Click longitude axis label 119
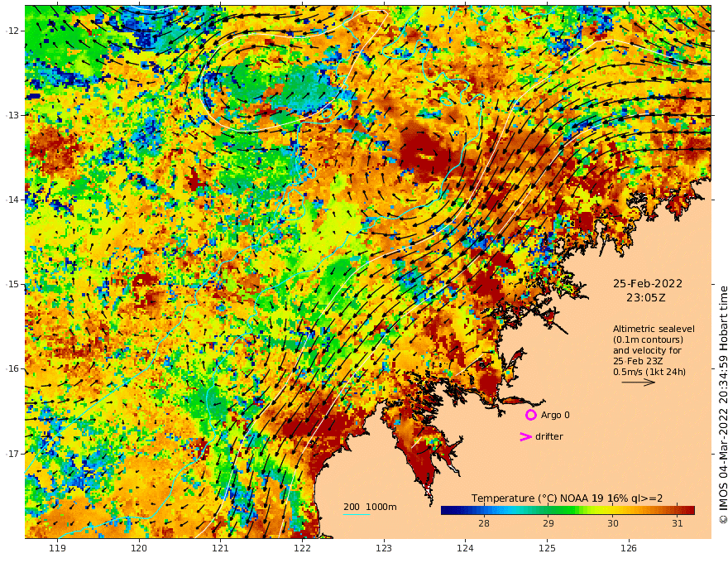This screenshot has width=728, height=563. tap(57, 549)
